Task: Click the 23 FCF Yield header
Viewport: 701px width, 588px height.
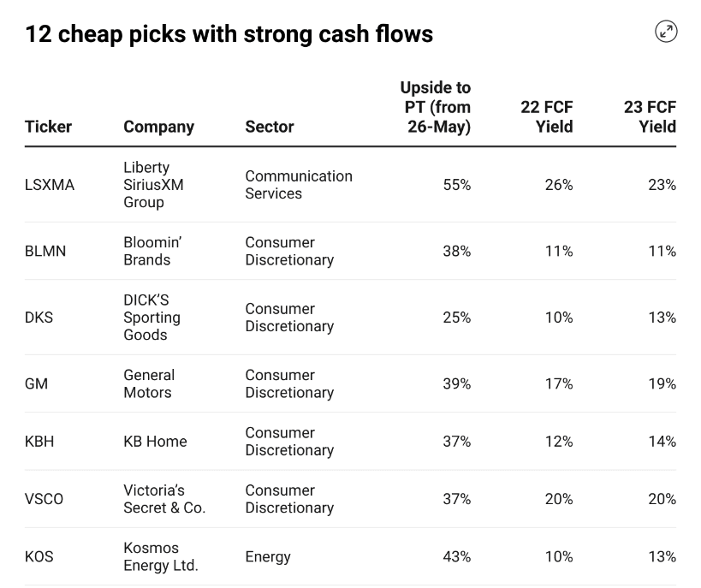Action: point(650,116)
